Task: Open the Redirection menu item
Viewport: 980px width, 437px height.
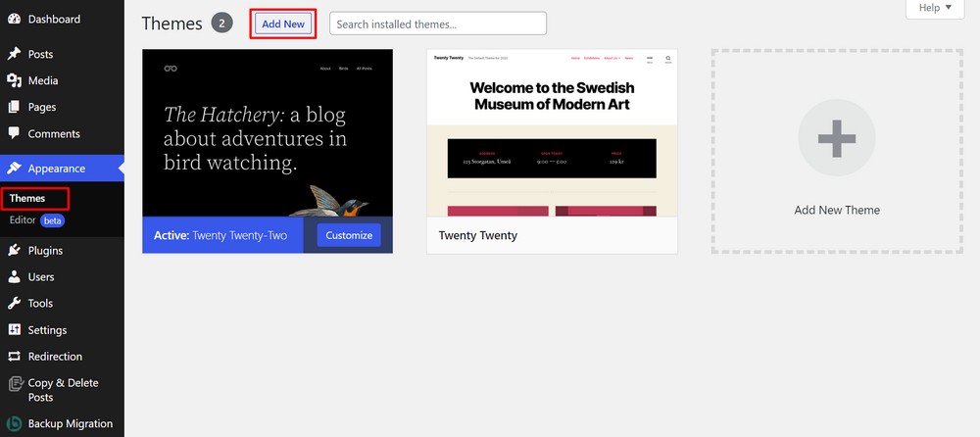Action: (x=62, y=357)
